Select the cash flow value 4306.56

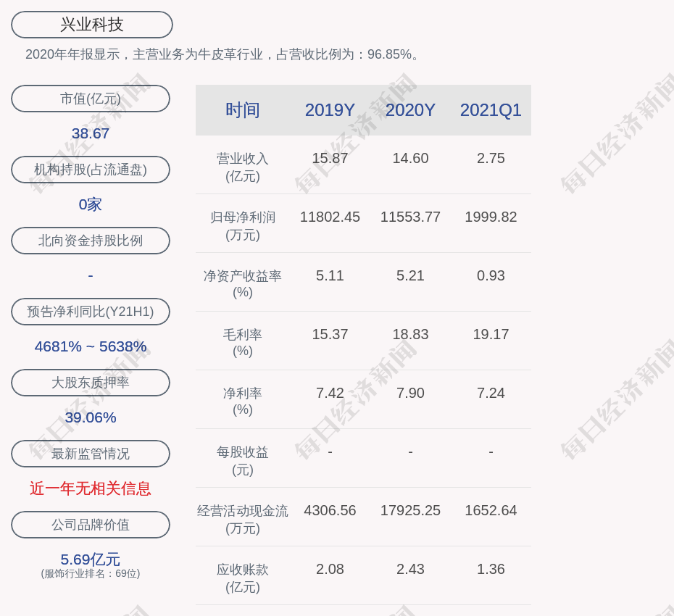[x=330, y=510]
